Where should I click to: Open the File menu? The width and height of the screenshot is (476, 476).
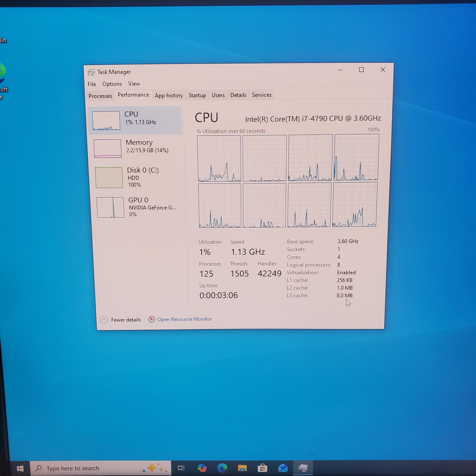tap(92, 84)
